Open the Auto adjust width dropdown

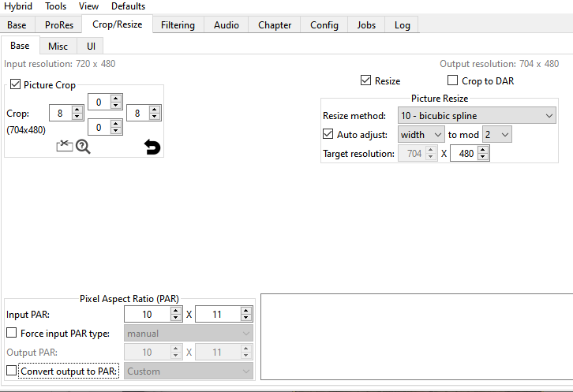click(421, 134)
